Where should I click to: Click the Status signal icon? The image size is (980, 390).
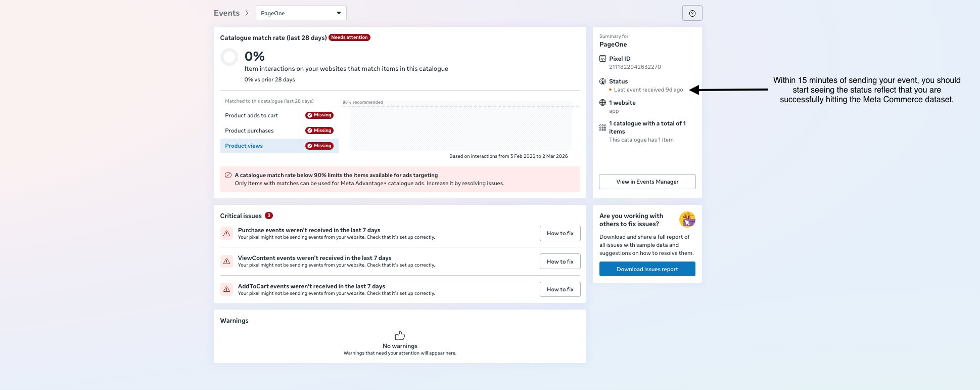pos(602,81)
